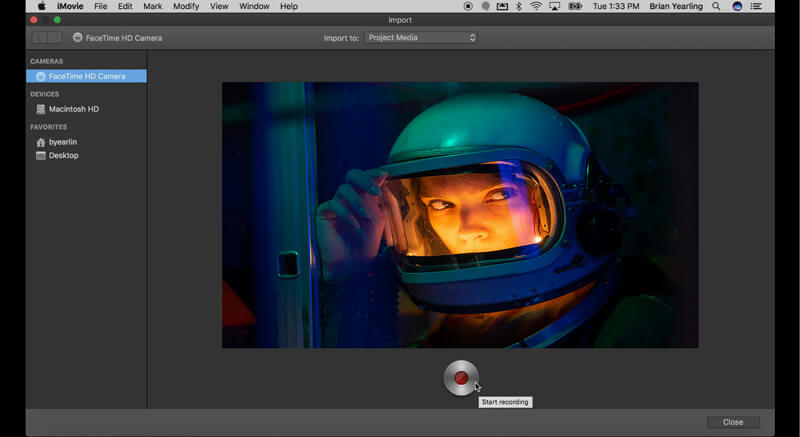Screen dimensions: 800x437
Task: Click the CAMERAS section header
Action: click(x=46, y=61)
